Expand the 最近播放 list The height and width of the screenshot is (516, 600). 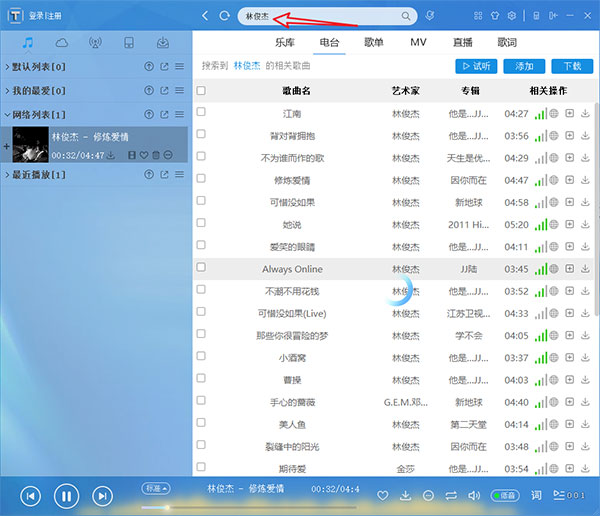click(7, 175)
